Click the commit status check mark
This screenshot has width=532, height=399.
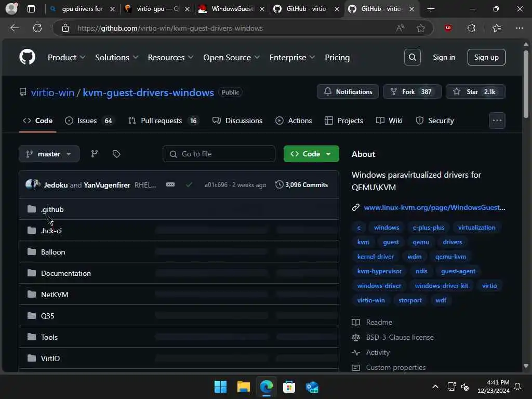coord(189,184)
